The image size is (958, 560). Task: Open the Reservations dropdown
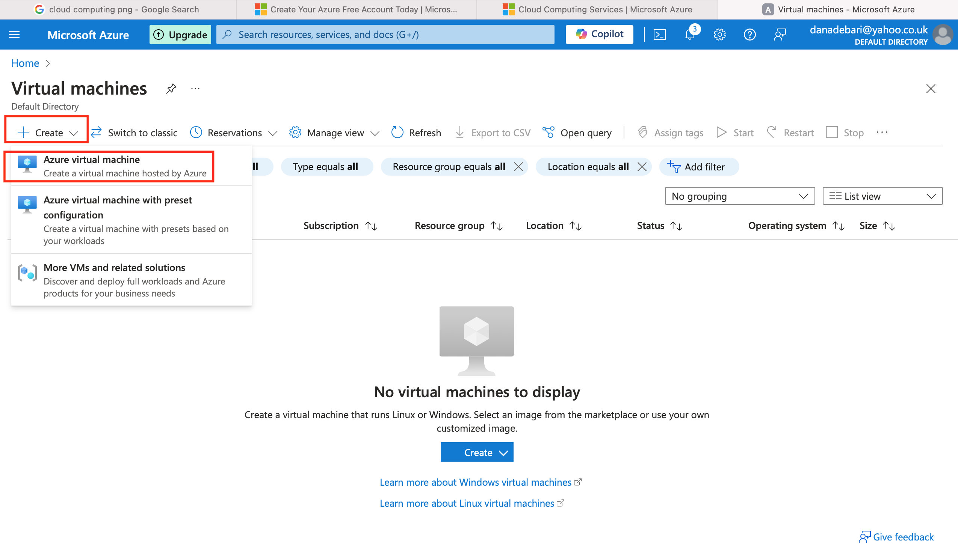pos(234,132)
